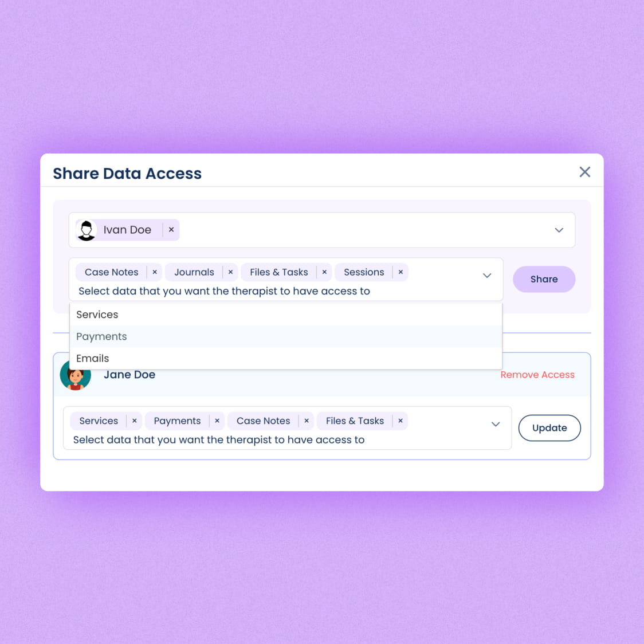Click the Jane Doe name label
This screenshot has width=644, height=644.
click(129, 375)
